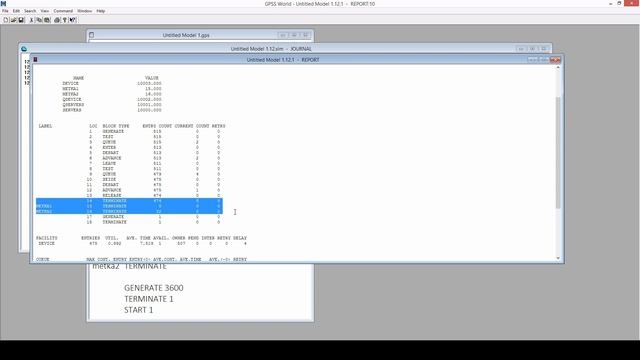Click the GPSS World application icon in title bar

[x=3, y=4]
